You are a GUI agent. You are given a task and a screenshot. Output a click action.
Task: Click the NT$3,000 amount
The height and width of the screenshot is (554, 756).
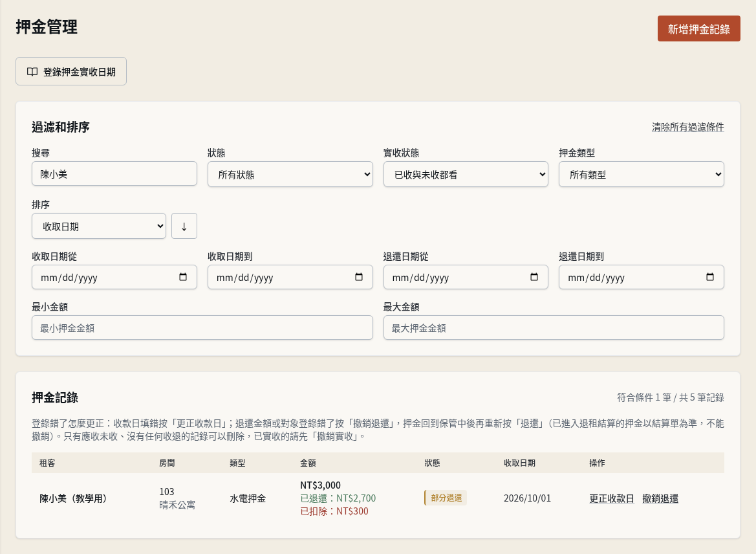(x=320, y=485)
